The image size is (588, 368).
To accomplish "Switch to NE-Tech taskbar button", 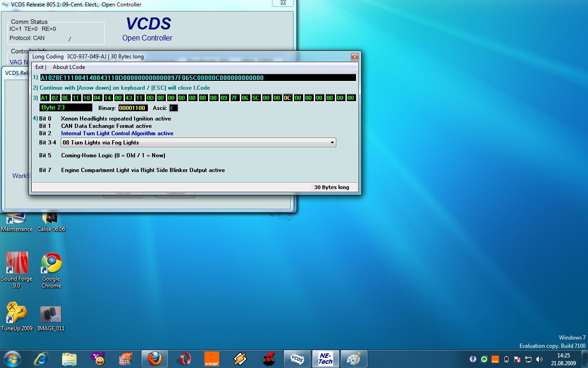I will (326, 359).
